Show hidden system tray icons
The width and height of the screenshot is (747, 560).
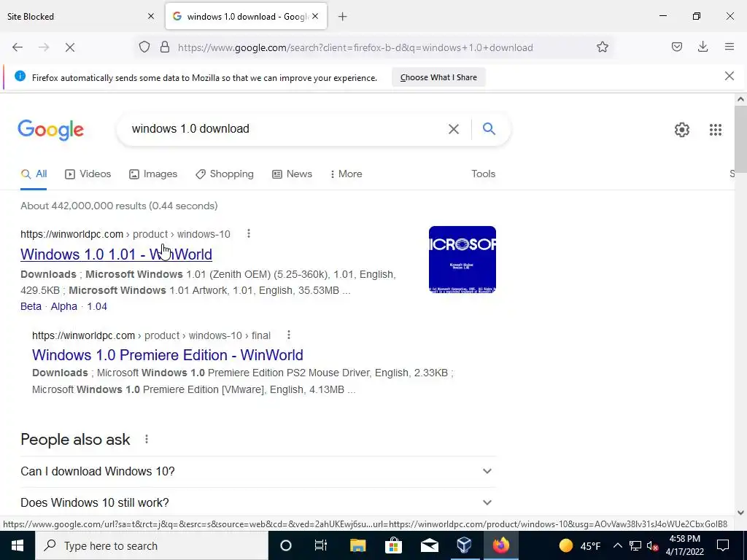[617, 545]
